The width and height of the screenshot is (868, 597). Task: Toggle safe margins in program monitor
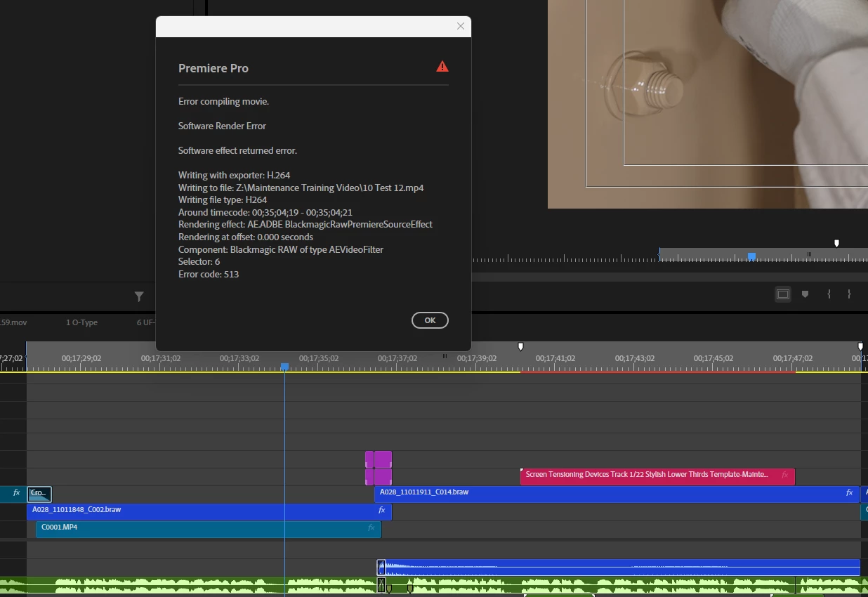[x=783, y=294]
